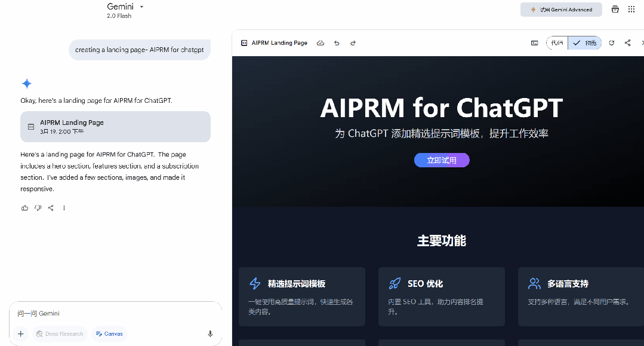Toggle the Canvas mode chip

point(109,334)
